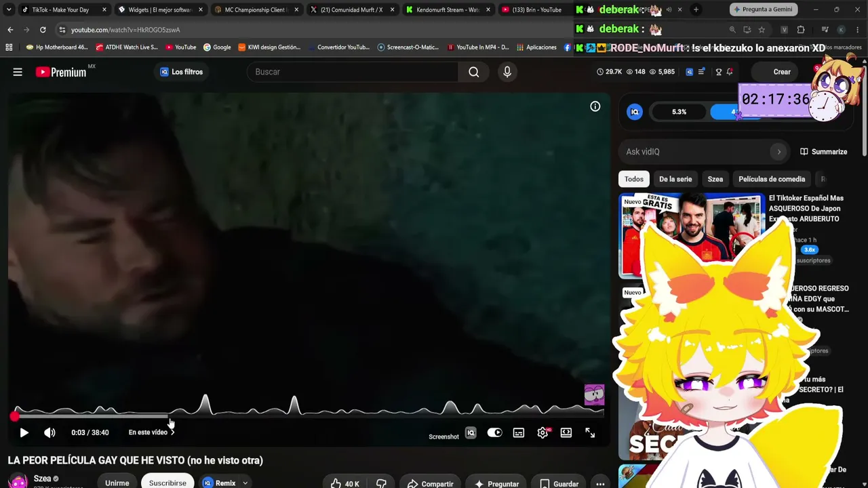Open the Szea channel name link
Viewport: 868px width, 488px height.
point(42,479)
